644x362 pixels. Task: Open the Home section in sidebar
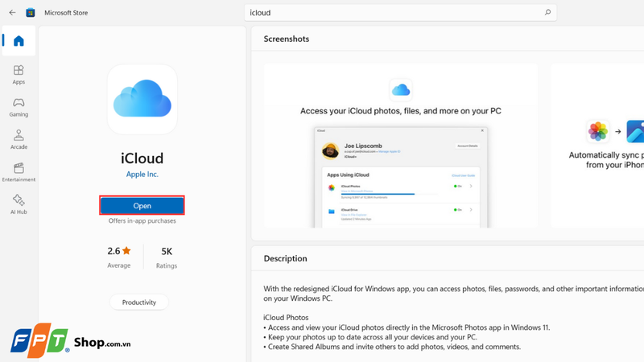pos(19,41)
